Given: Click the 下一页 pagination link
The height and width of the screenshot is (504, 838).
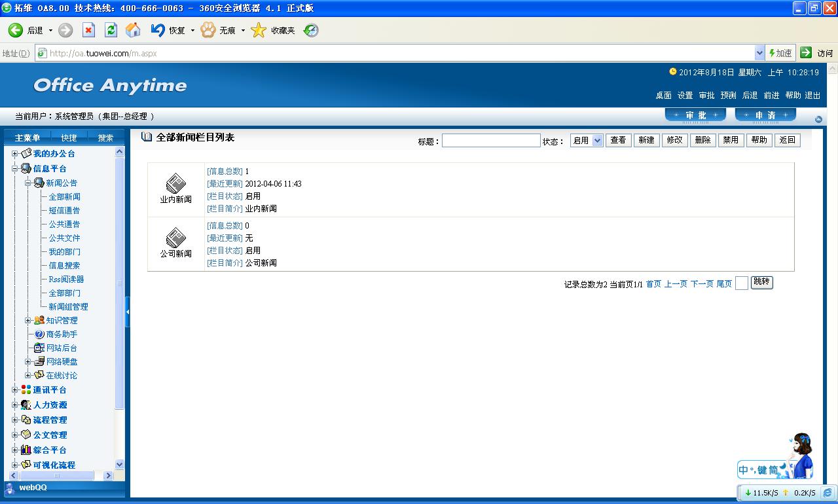Looking at the screenshot, I should 702,284.
